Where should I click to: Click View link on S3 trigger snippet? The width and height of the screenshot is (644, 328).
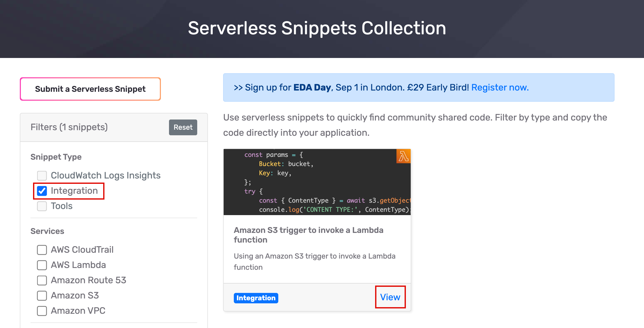pyautogui.click(x=390, y=297)
